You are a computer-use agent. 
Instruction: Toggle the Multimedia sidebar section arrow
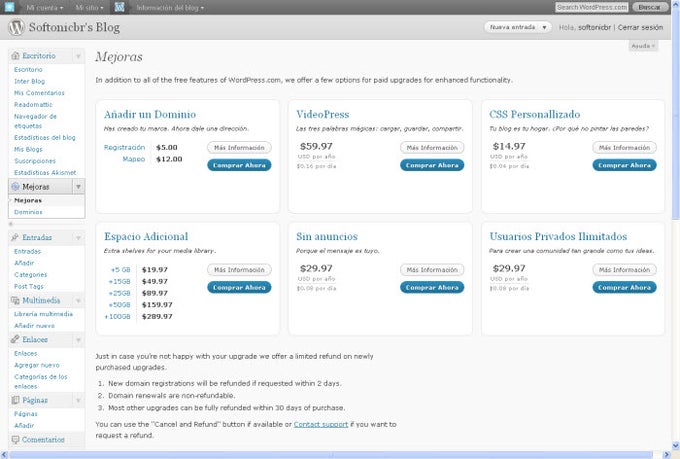tap(78, 300)
